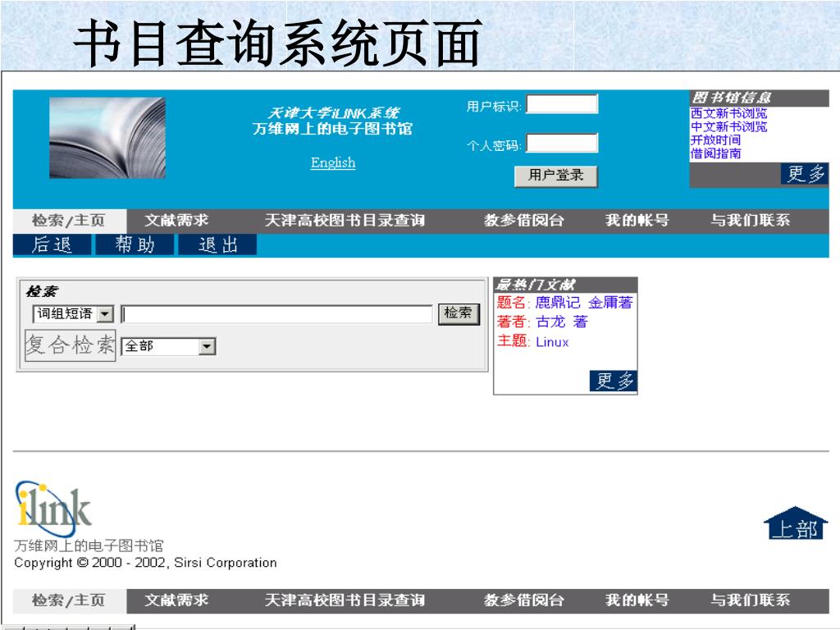Select top 文献需求 tab
Image resolution: width=840 pixels, height=630 pixels.
point(177,221)
